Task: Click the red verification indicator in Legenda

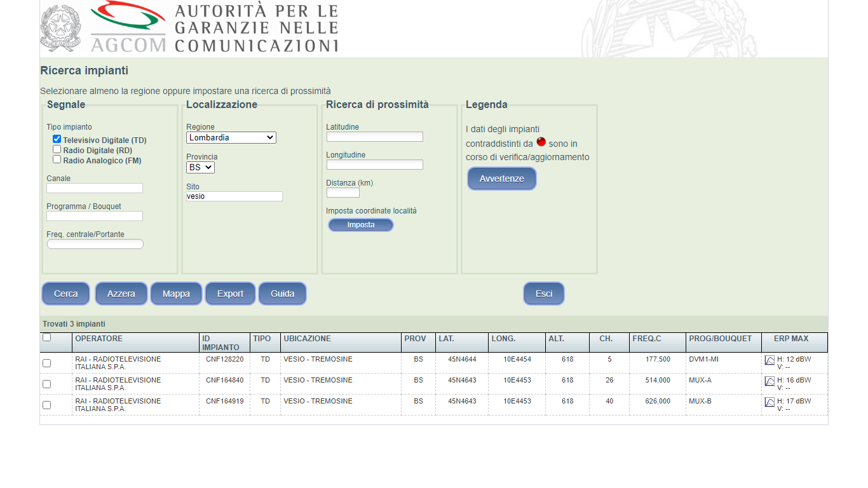Action: click(541, 142)
